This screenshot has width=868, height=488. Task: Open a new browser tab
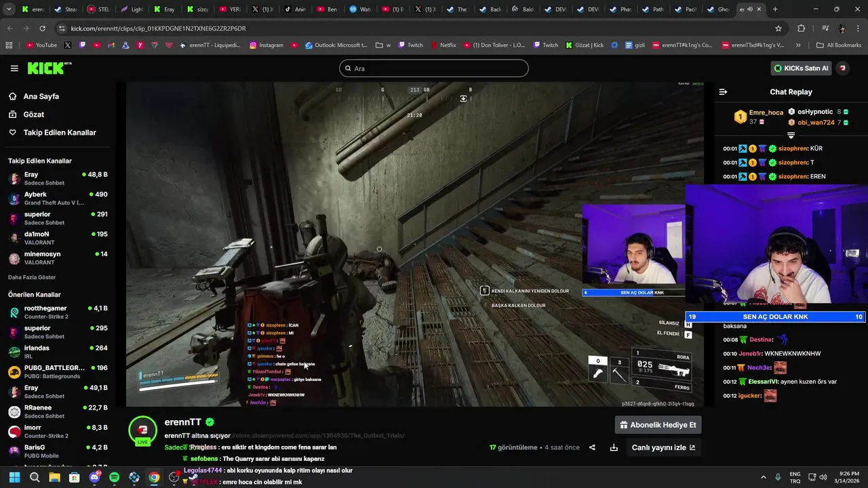[x=775, y=9]
